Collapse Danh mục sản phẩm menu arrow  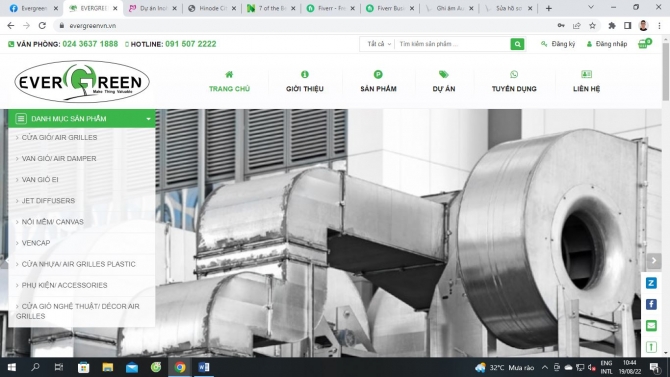148,119
